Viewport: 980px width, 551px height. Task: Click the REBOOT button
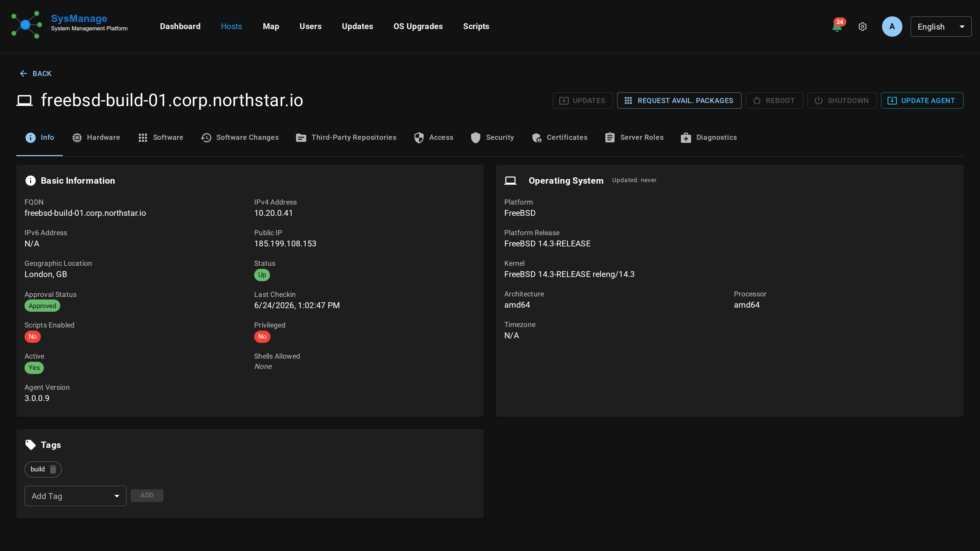(x=774, y=101)
